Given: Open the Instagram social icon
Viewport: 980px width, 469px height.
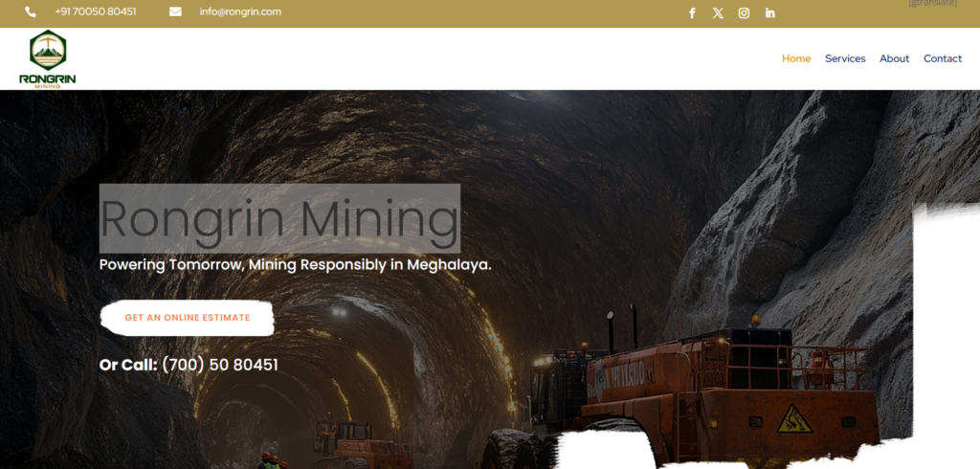Looking at the screenshot, I should [744, 13].
